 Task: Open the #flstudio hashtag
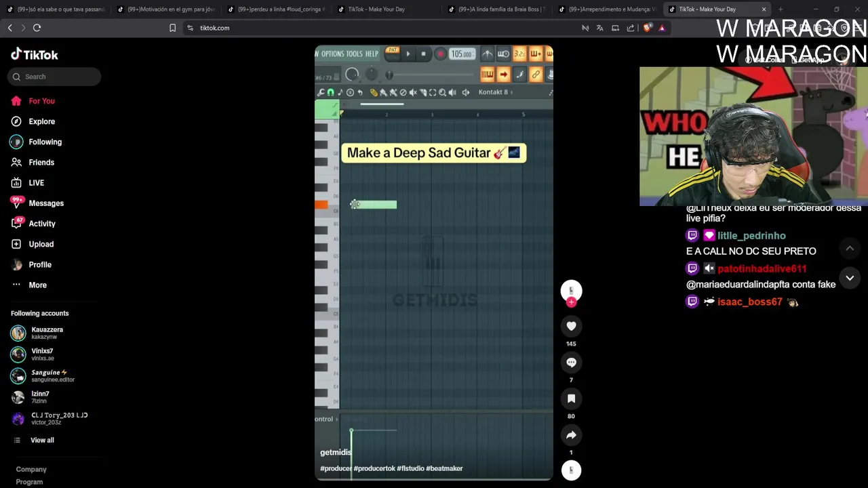pyautogui.click(x=410, y=468)
